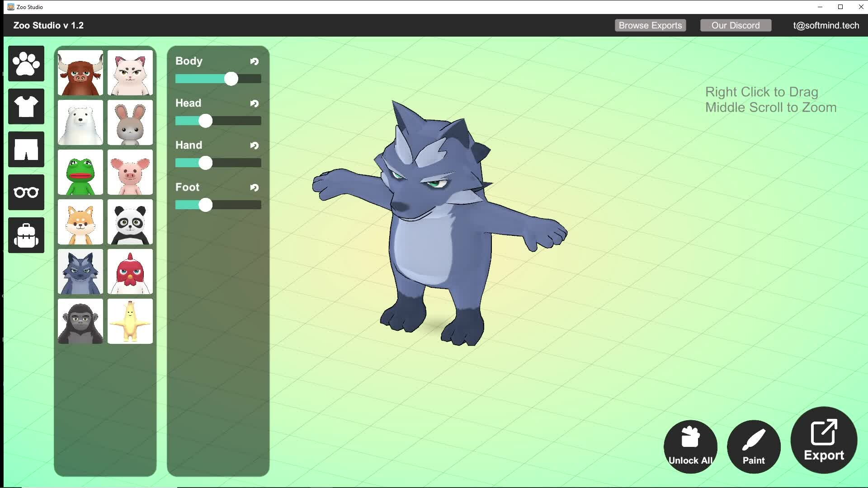Open the Paint tool
This screenshot has width=868, height=488.
coord(754,447)
